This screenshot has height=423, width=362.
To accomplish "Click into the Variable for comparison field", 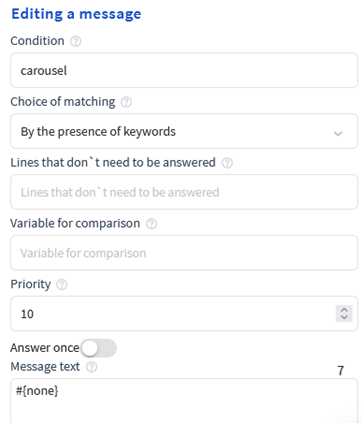I will click(184, 253).
